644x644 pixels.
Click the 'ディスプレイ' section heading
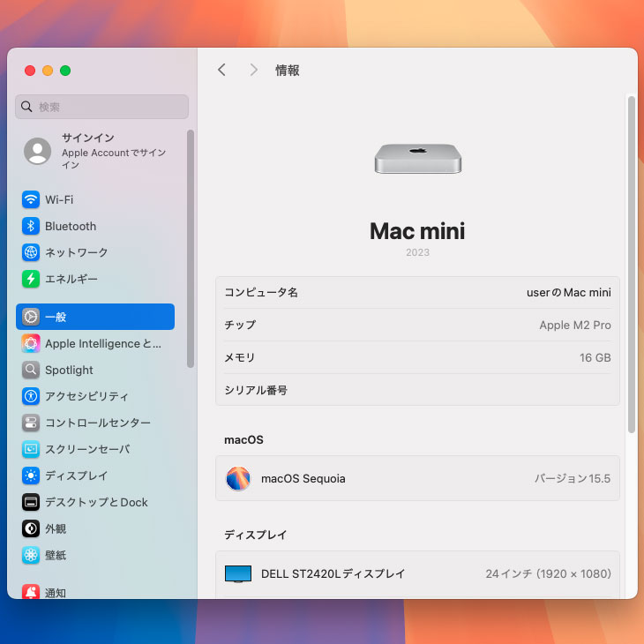[256, 535]
